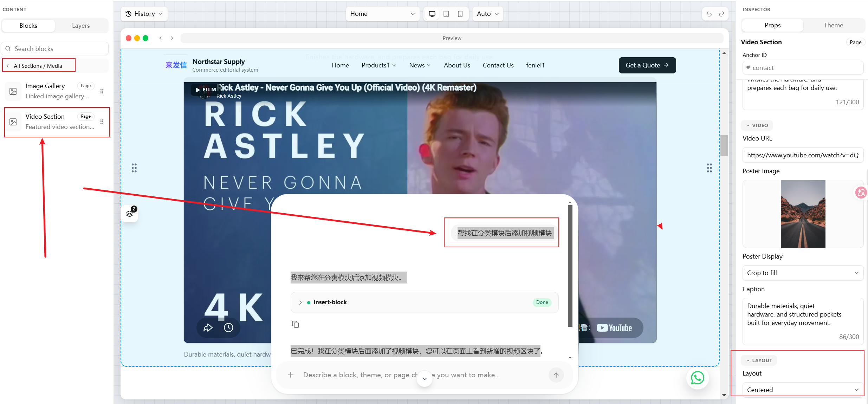The height and width of the screenshot is (404, 868).
Task: Open WhatsApp floating chat button
Action: click(x=698, y=378)
